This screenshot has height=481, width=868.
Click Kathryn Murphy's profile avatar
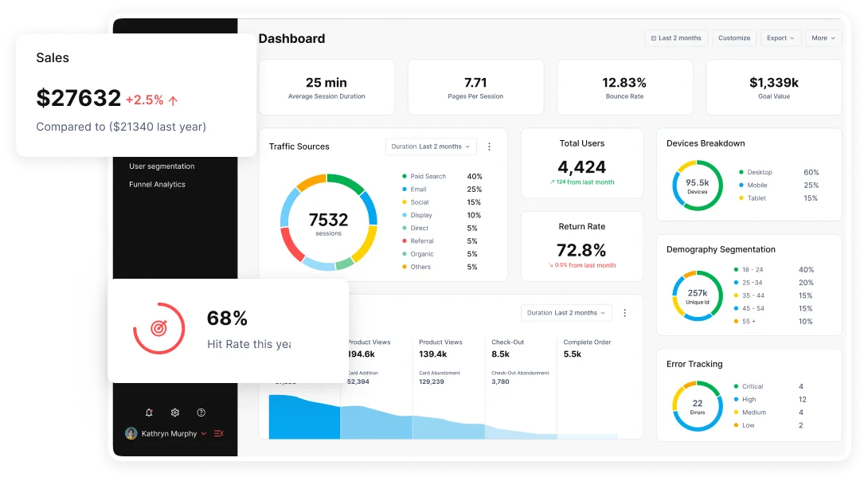[x=131, y=433]
